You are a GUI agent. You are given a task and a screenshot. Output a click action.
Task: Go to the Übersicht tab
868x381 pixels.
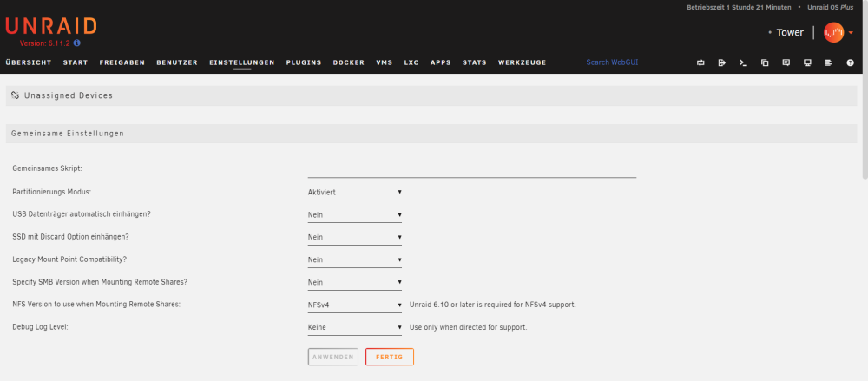[29, 62]
